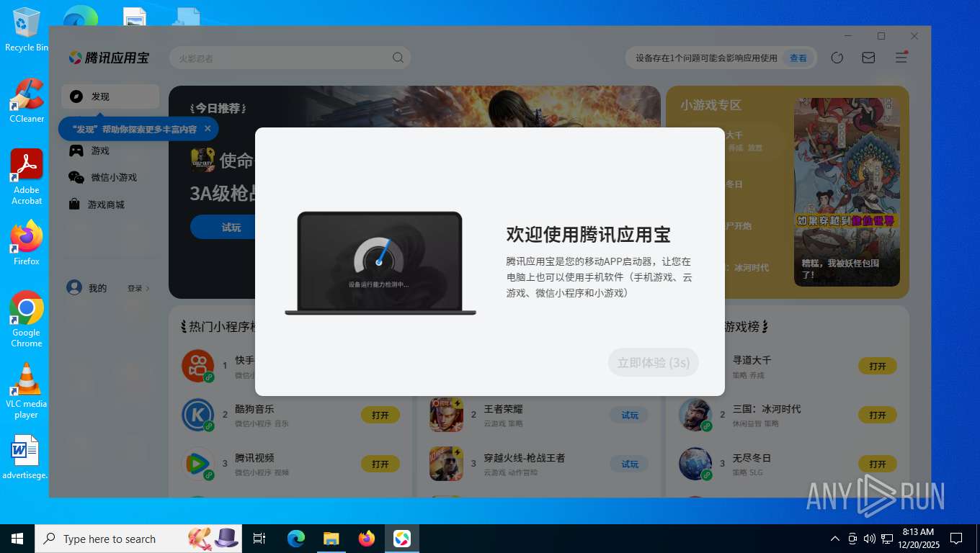Click the Call of Duty game icon in banner
Image resolution: width=980 pixels, height=553 pixels.
202,160
